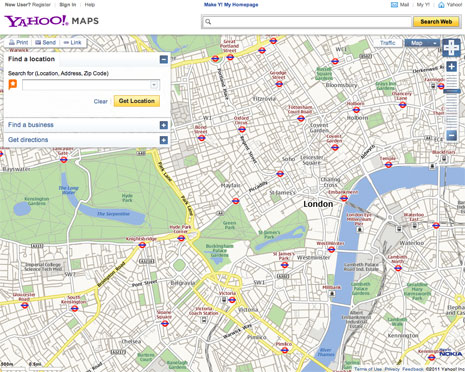
Task: Click the Print icon in map toolbar
Action: pyautogui.click(x=12, y=42)
